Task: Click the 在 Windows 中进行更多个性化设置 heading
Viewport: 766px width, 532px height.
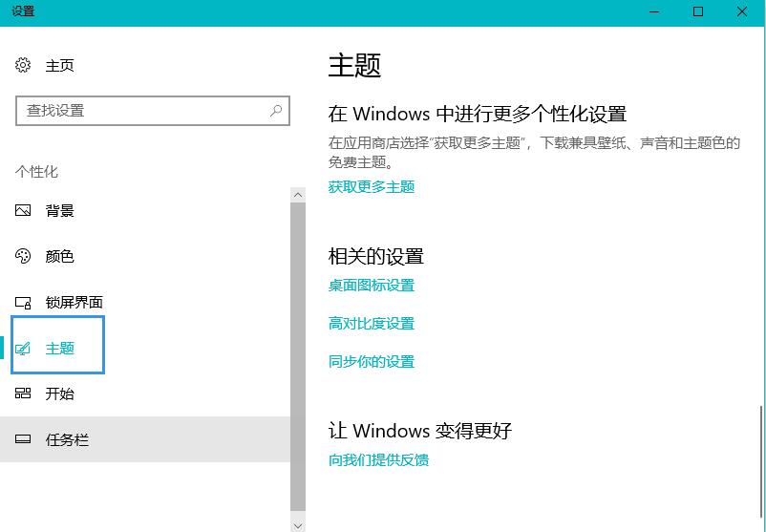Action: click(x=478, y=114)
